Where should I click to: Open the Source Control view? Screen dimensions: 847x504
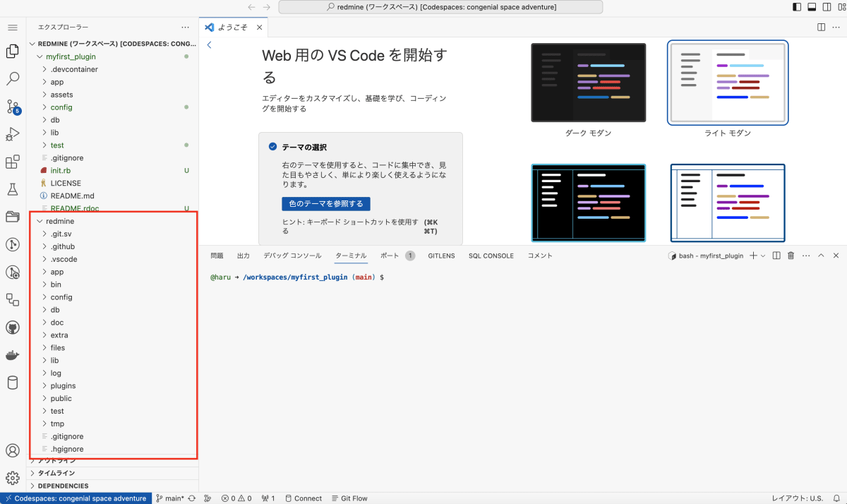(x=11, y=107)
